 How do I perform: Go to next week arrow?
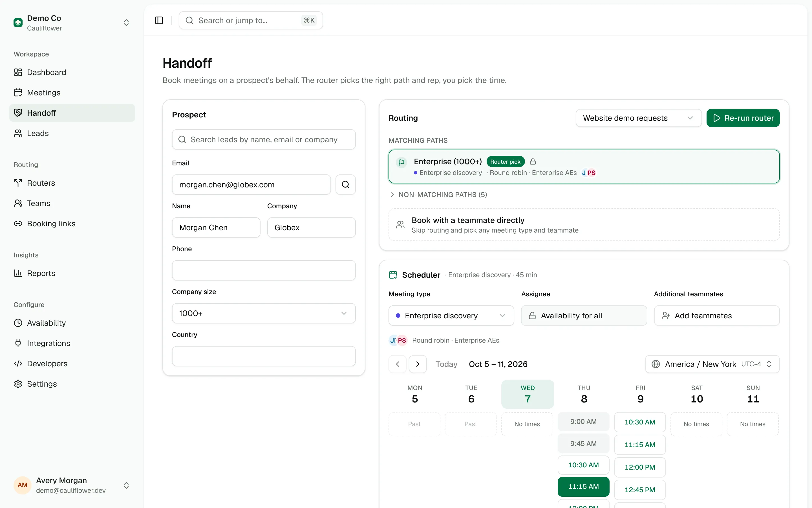click(x=418, y=364)
